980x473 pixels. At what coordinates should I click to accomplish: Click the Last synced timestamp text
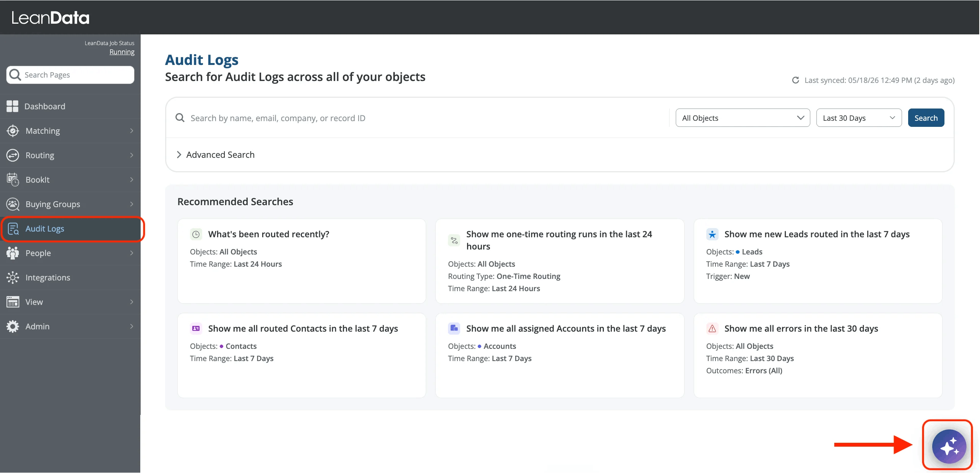point(879,80)
